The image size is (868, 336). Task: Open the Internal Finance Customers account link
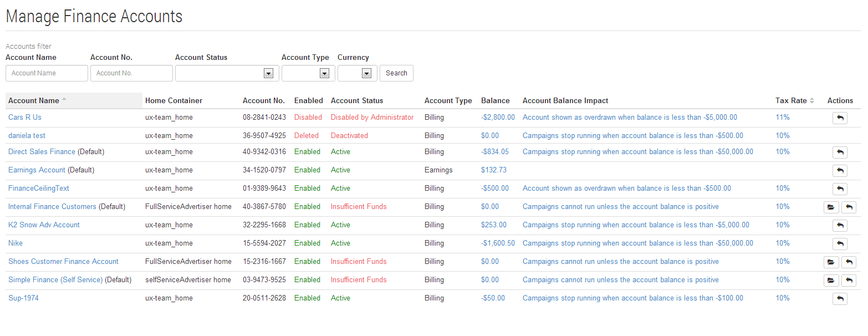(52, 207)
